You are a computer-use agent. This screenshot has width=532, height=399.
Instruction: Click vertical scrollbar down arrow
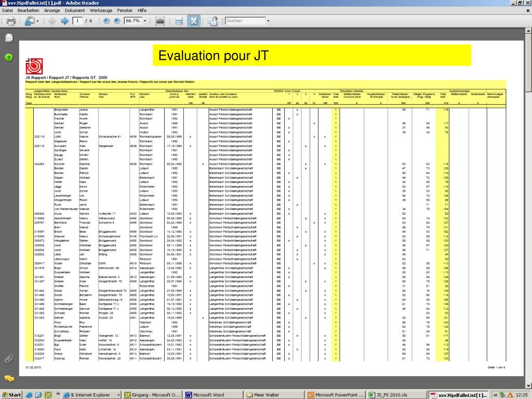click(x=528, y=385)
